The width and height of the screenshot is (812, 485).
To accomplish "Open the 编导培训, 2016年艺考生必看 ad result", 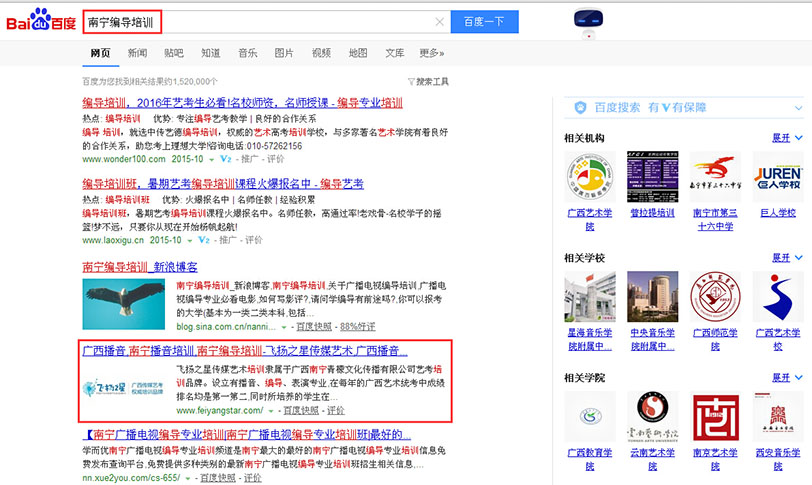I will tap(242, 102).
